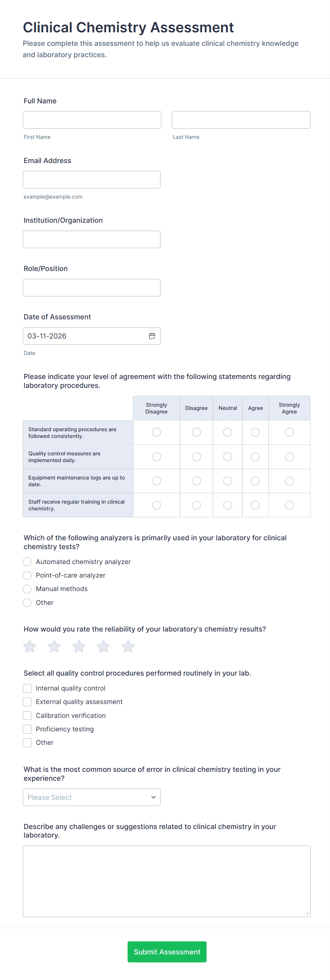Check the Internal quality control box
This screenshot has height=980, width=330.
click(x=27, y=688)
